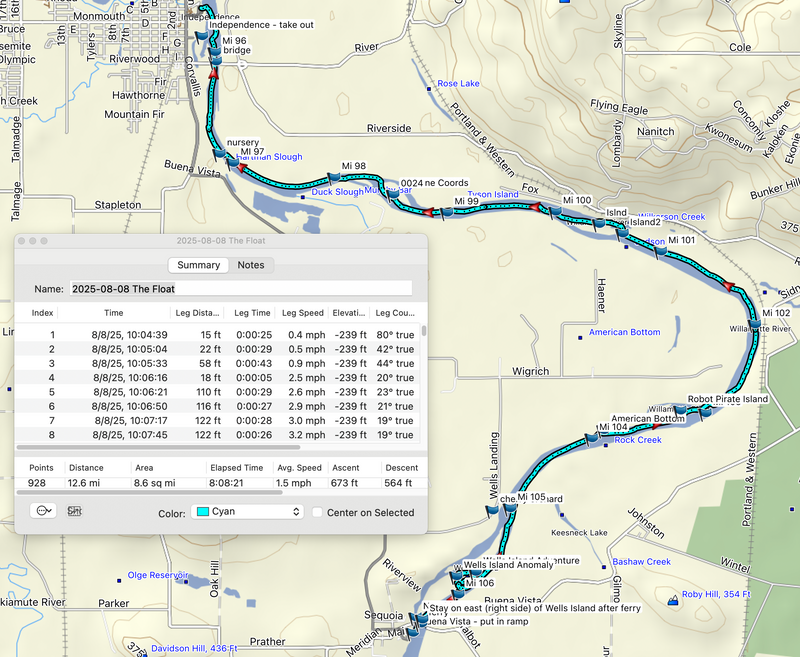Select the Bashaw Creek point marker
The height and width of the screenshot is (657, 800).
[604, 567]
